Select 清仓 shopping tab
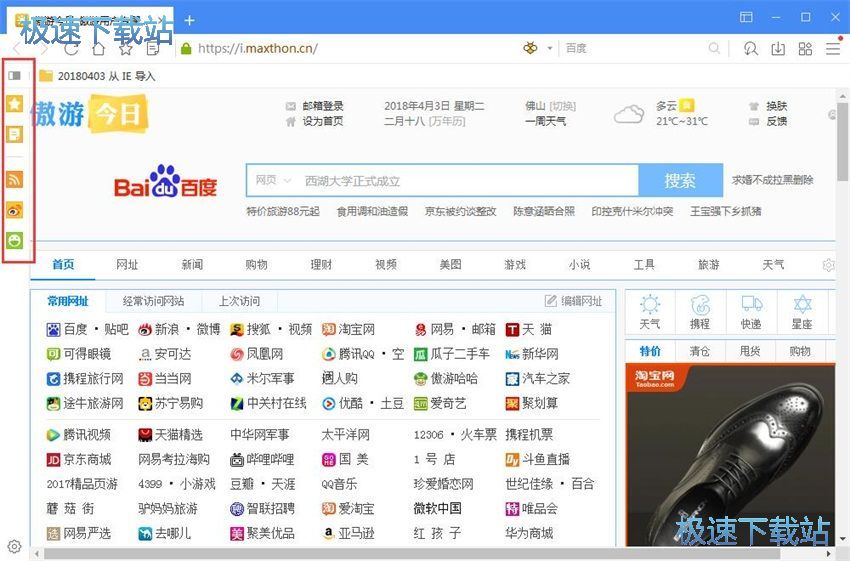This screenshot has width=850, height=561. click(x=700, y=351)
